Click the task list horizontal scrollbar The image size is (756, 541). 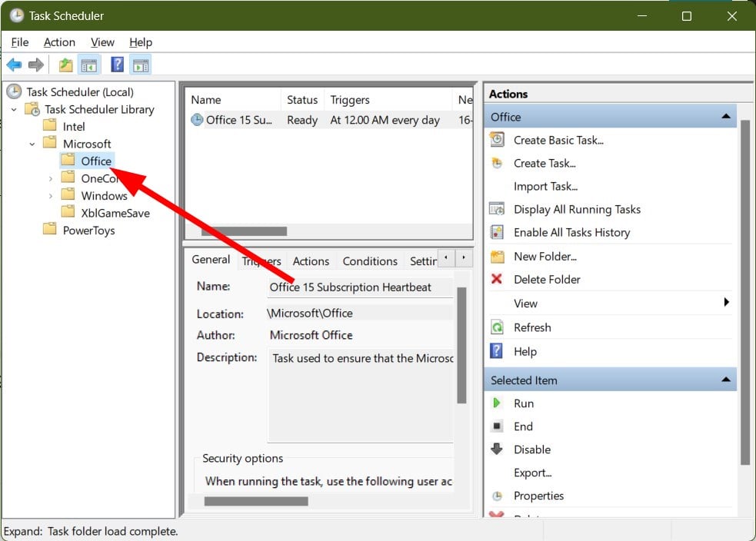(x=244, y=231)
